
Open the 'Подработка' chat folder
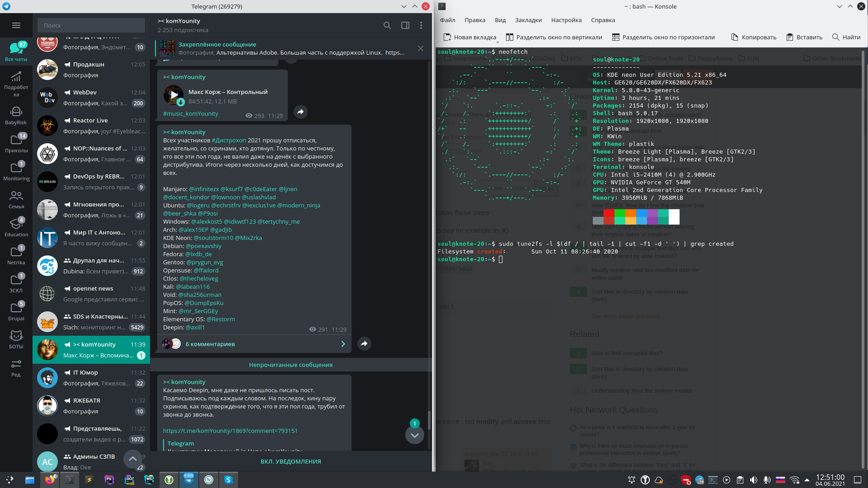click(x=16, y=84)
